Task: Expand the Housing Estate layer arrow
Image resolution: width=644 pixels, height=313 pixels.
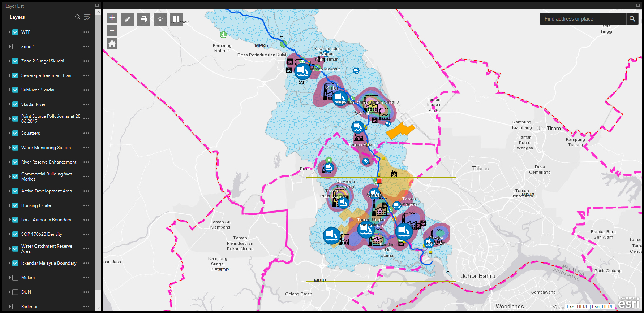Action: tap(10, 205)
